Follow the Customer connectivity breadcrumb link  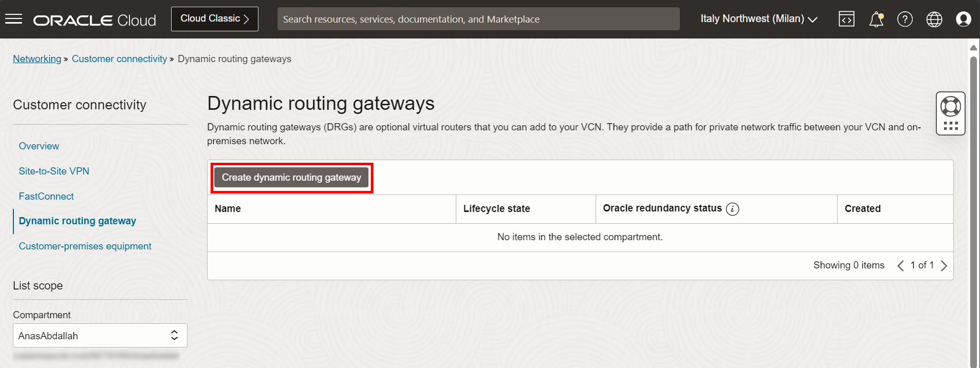click(119, 59)
